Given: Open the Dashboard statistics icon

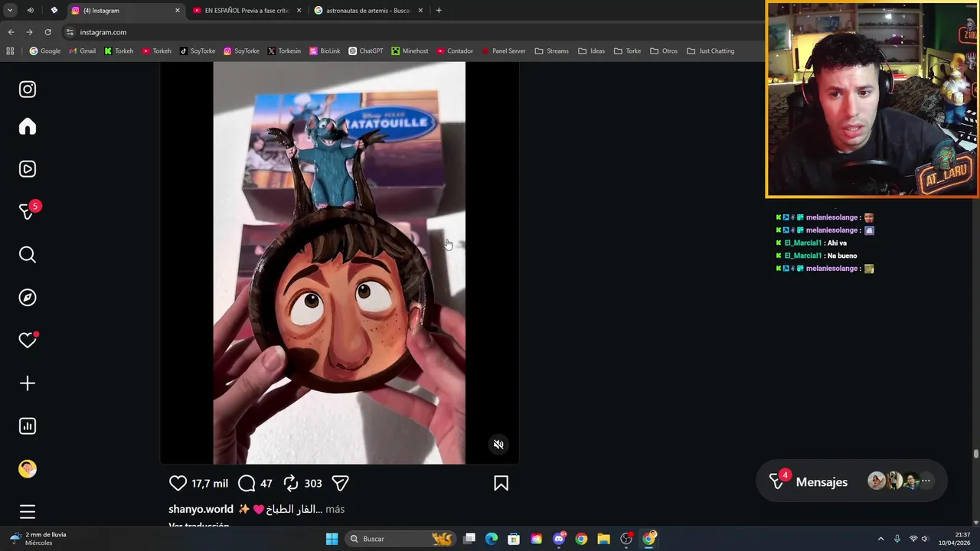Looking at the screenshot, I should click(x=28, y=426).
